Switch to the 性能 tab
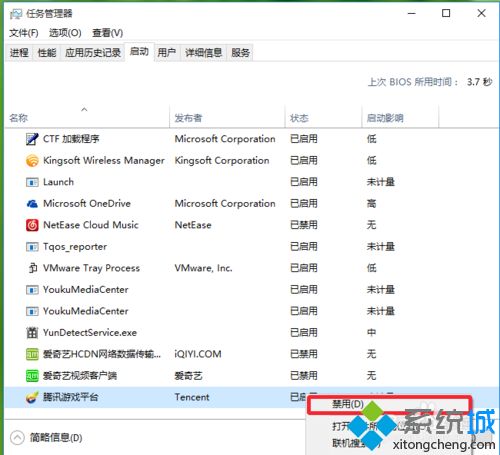This screenshot has width=500, height=455. click(x=47, y=53)
